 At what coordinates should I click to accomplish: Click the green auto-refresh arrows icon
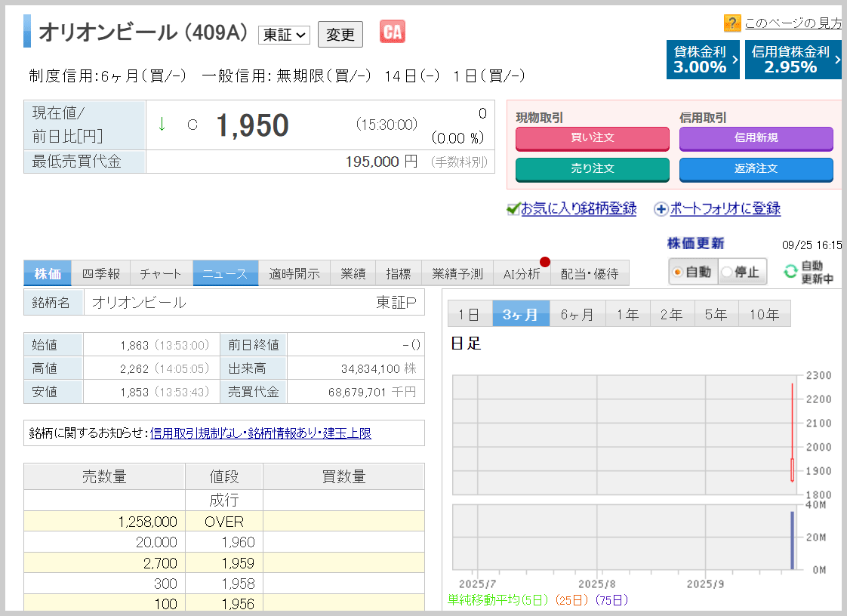790,272
